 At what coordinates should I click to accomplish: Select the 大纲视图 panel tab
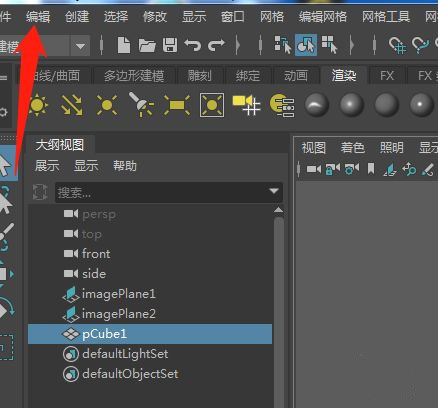60,145
